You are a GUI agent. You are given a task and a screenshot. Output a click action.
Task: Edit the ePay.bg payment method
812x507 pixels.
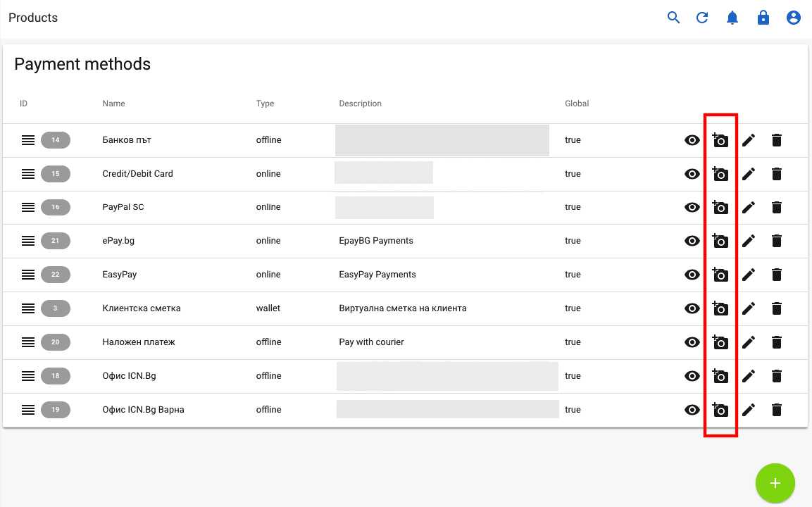pos(749,241)
